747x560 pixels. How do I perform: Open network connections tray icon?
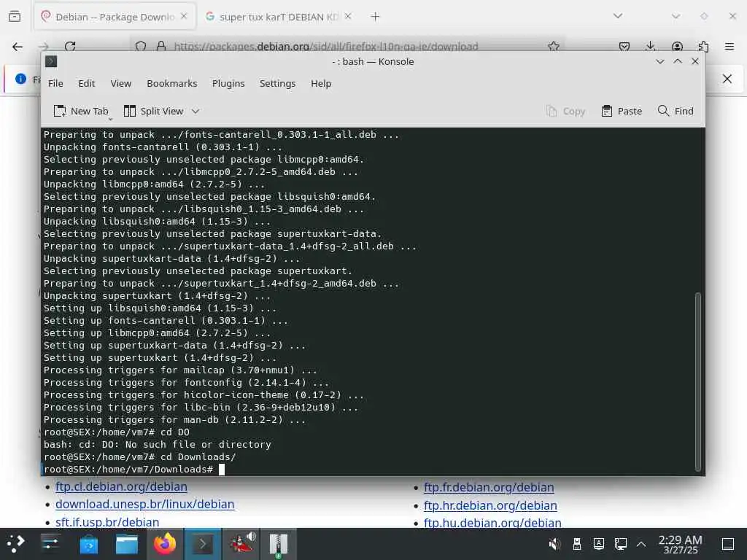pos(620,544)
